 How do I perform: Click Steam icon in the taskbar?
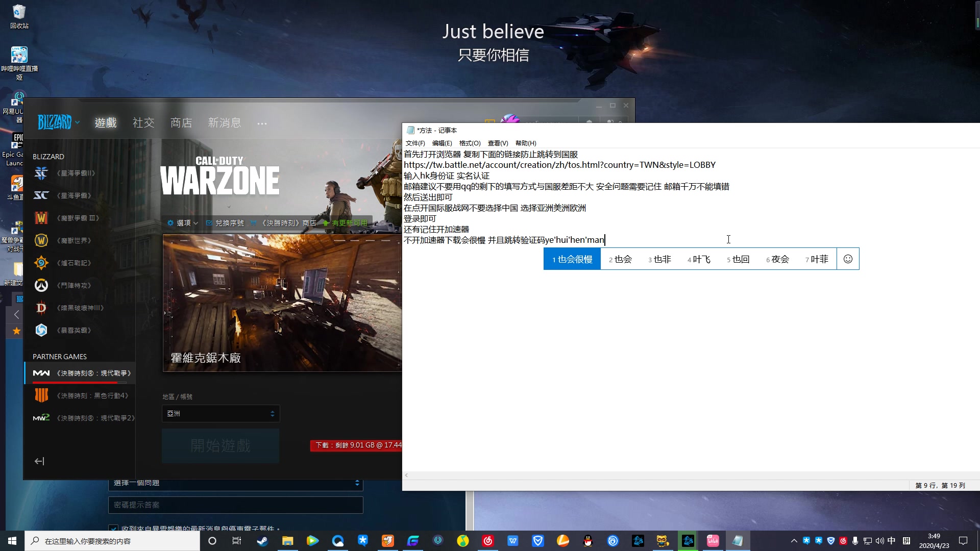click(262, 541)
